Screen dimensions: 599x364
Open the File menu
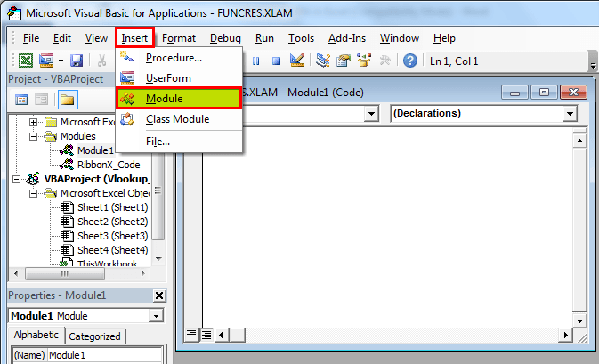(x=31, y=38)
